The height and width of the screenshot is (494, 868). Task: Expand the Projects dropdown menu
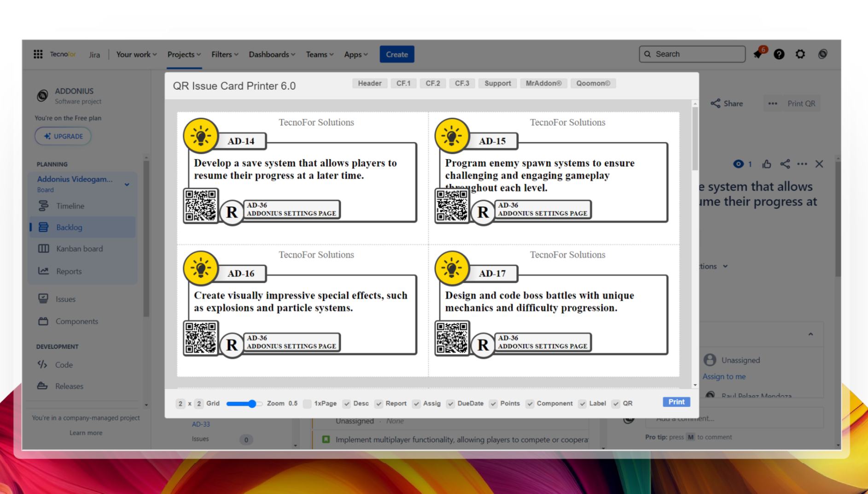click(x=184, y=54)
